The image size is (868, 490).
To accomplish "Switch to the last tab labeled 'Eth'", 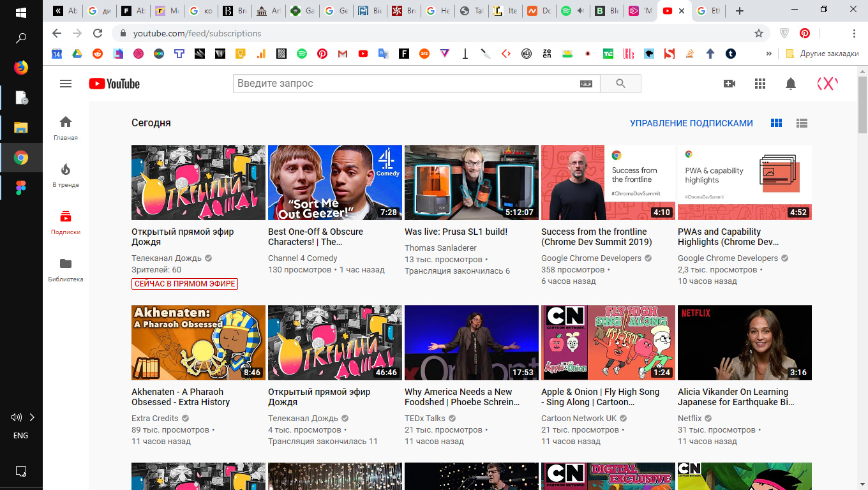I will (x=708, y=11).
